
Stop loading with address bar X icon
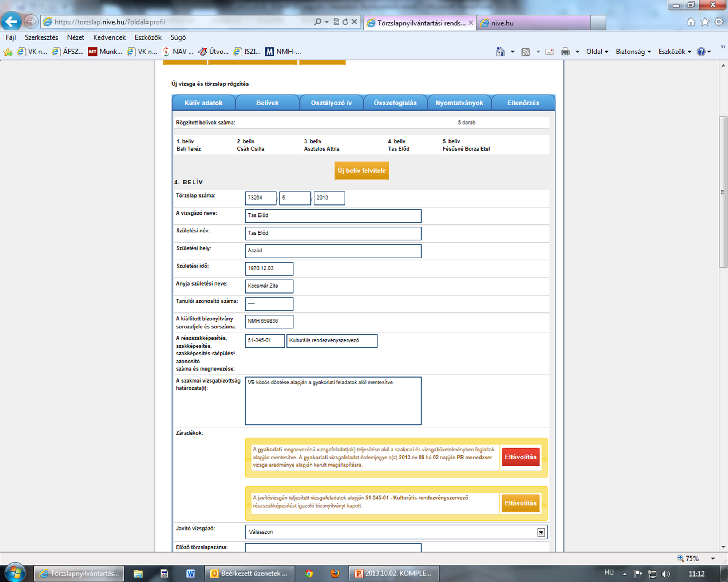click(354, 22)
